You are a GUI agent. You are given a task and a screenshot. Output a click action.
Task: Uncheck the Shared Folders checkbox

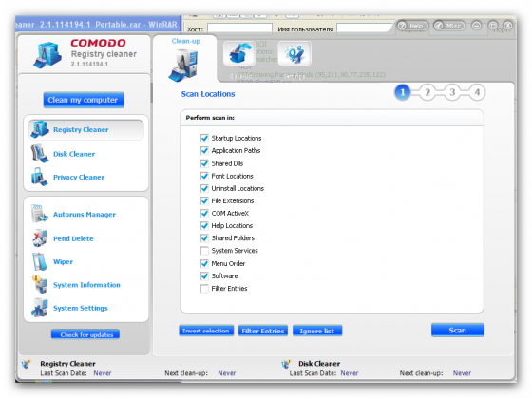(204, 238)
